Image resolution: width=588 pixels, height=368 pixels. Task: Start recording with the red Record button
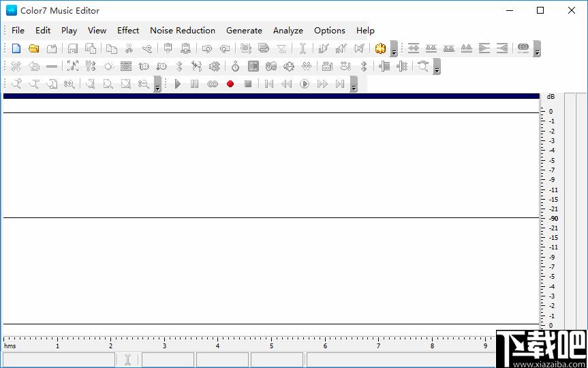tap(230, 84)
